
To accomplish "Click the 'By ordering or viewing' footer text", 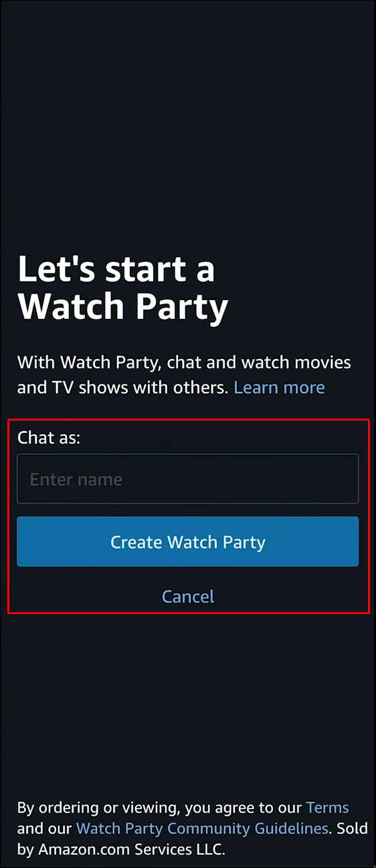I will [x=99, y=808].
